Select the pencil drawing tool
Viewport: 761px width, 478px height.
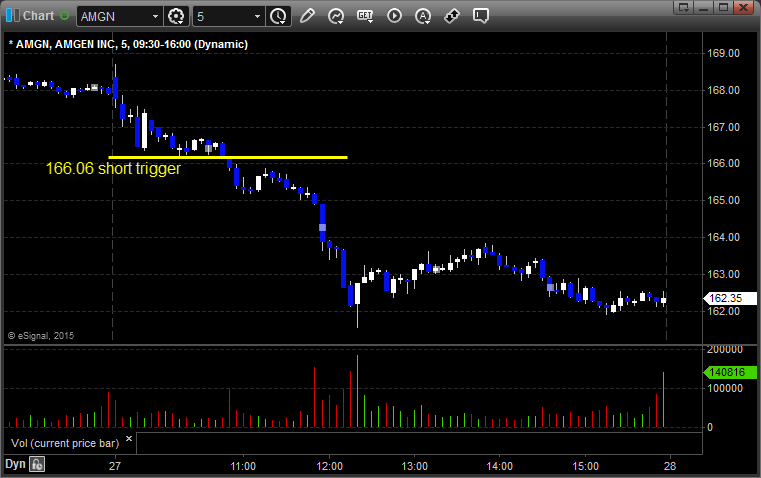click(307, 16)
